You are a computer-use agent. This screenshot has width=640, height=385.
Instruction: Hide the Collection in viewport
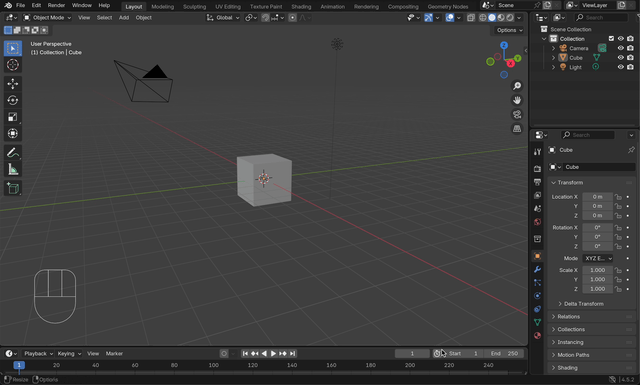coord(620,39)
